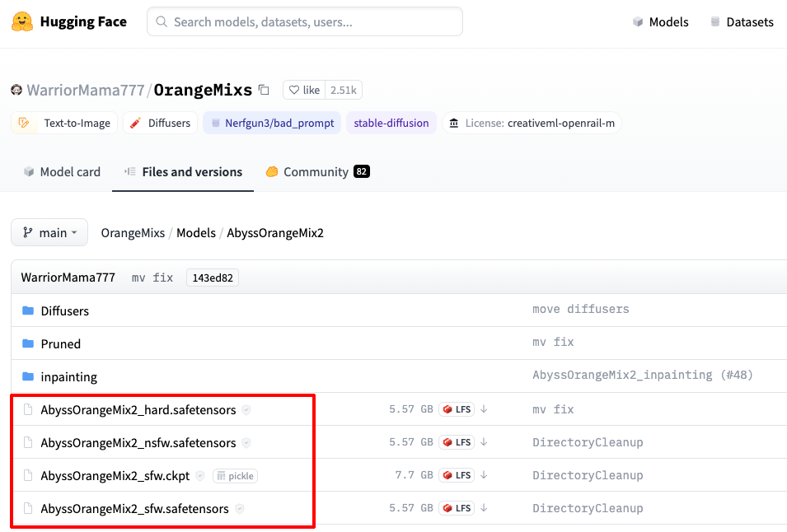
Task: Open file AbyssOrangeMix2_sfw.safetensors
Action: coord(134,509)
